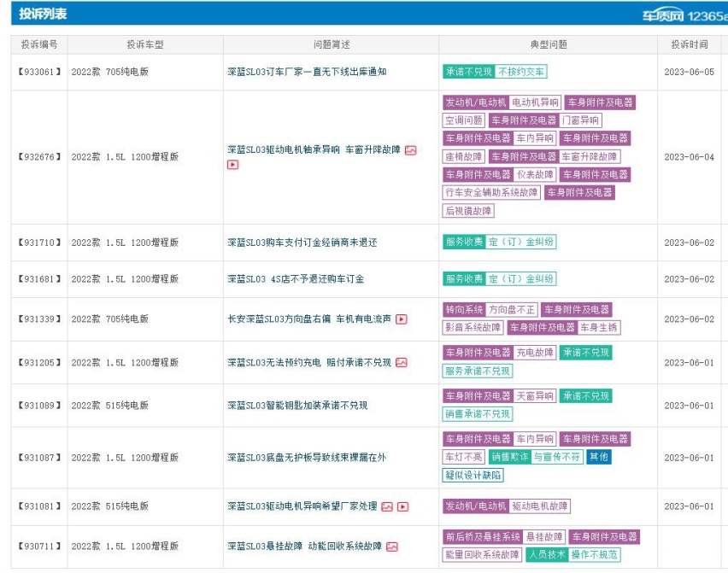This screenshot has width=728, height=573.
Task: Click the 车质网 12365 logo
Action: pos(684,15)
